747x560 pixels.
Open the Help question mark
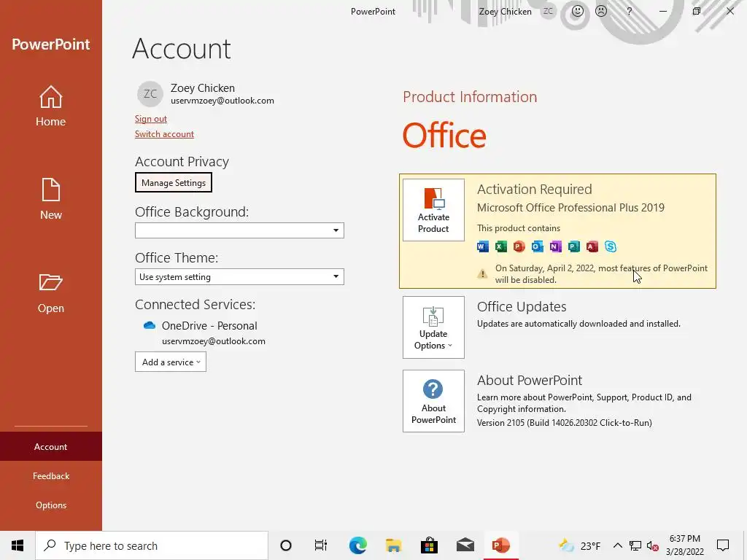pyautogui.click(x=630, y=11)
